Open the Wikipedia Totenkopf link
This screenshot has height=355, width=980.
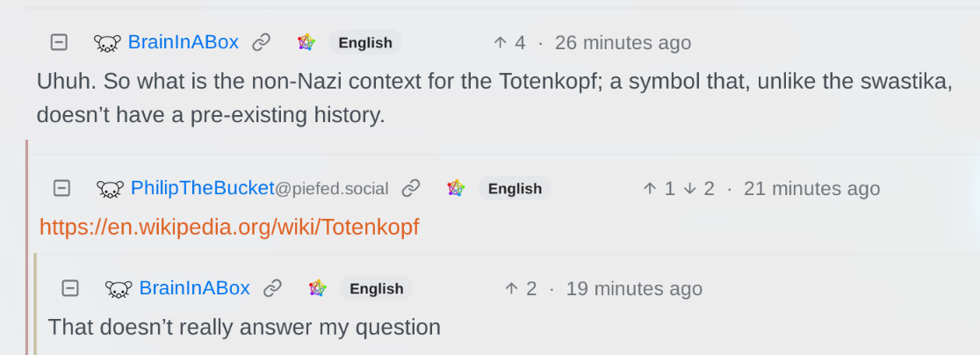[x=229, y=228]
